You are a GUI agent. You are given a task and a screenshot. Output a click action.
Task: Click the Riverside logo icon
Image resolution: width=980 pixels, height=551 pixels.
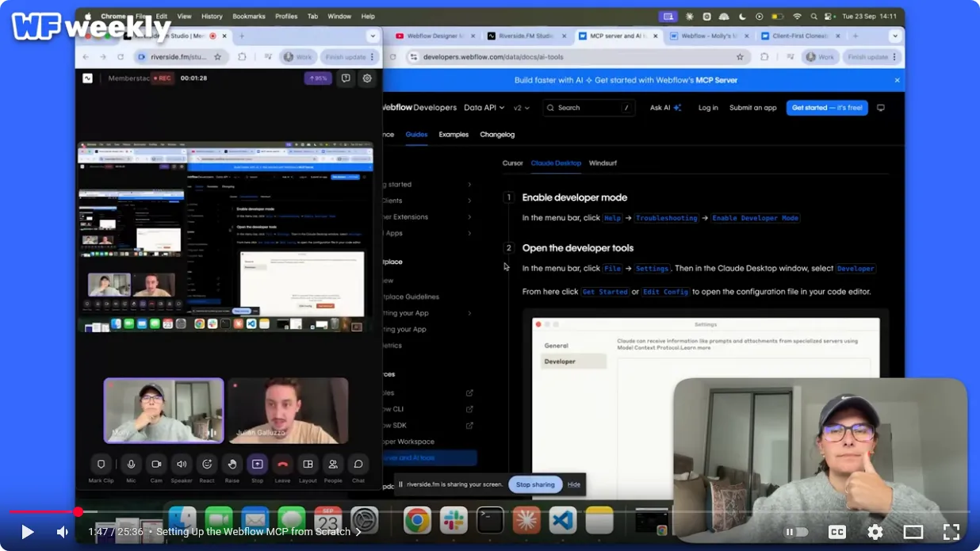87,78
